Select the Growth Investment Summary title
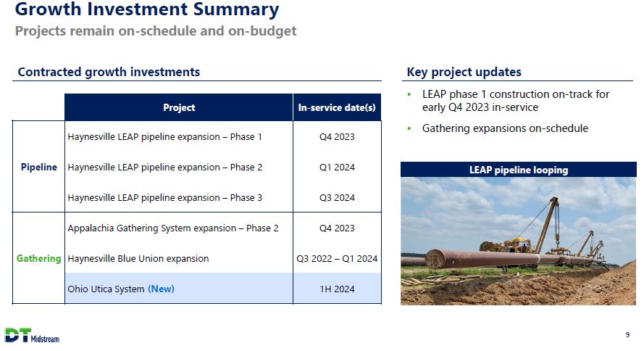 pyautogui.click(x=147, y=10)
